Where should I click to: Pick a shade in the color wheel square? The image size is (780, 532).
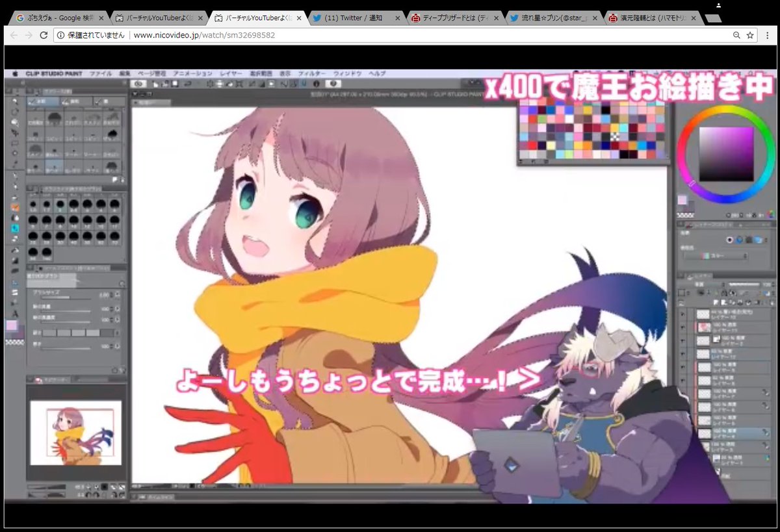pyautogui.click(x=726, y=155)
